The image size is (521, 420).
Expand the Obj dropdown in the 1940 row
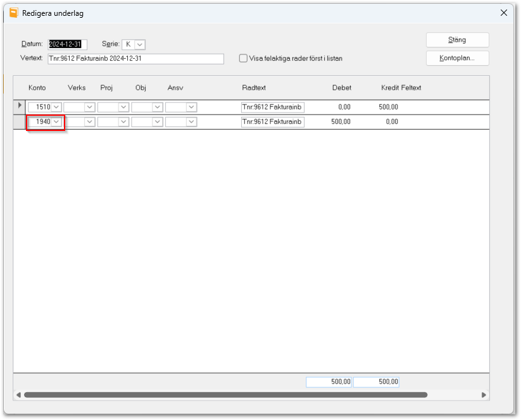[x=158, y=121]
